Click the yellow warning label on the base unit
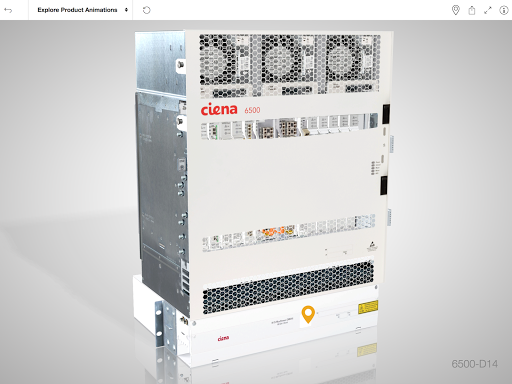Viewport: 512px width, 384px height. pyautogui.click(x=368, y=307)
